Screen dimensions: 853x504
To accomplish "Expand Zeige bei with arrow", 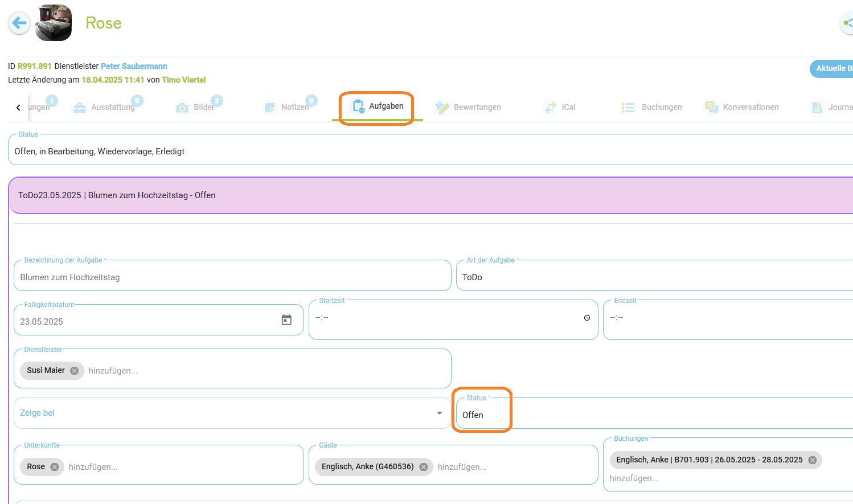I will point(439,413).
